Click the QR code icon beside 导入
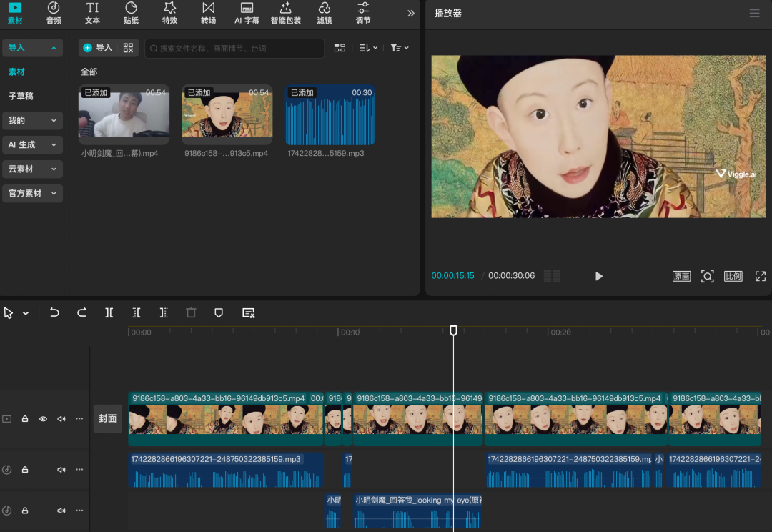Screen dimensions: 772x532 click(128, 48)
